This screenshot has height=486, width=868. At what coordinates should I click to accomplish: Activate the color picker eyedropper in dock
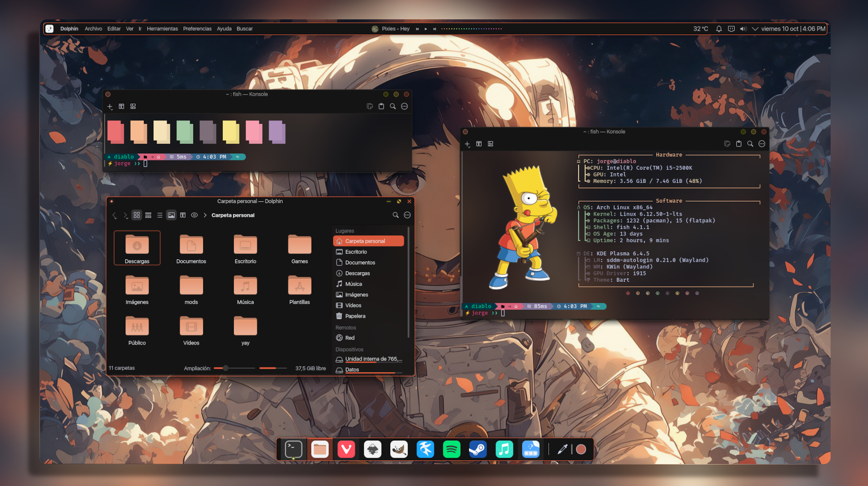click(x=562, y=449)
